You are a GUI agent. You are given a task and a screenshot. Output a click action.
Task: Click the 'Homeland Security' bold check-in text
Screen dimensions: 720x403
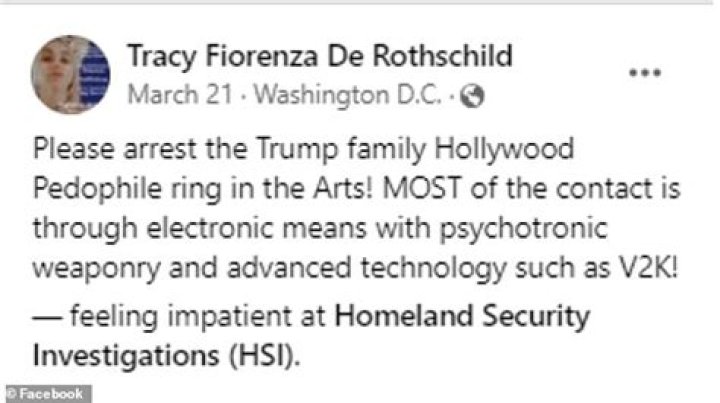click(x=462, y=317)
